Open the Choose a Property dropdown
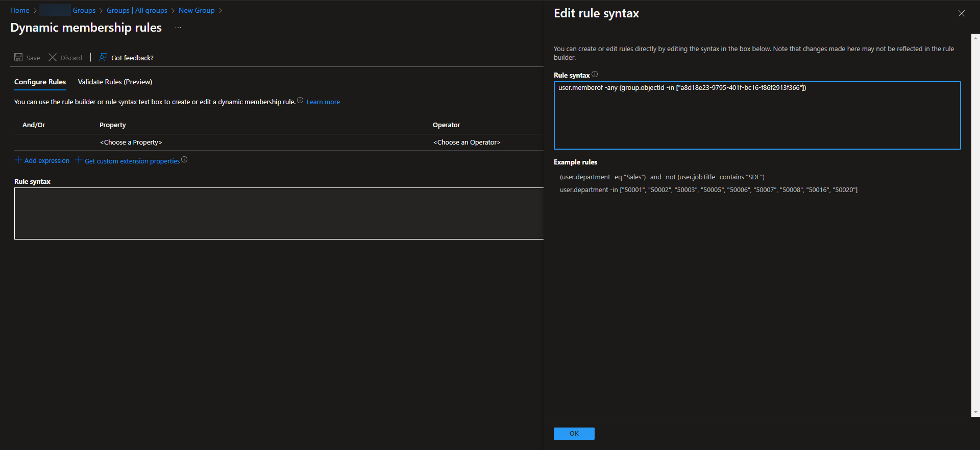The width and height of the screenshot is (980, 450). [x=131, y=143]
